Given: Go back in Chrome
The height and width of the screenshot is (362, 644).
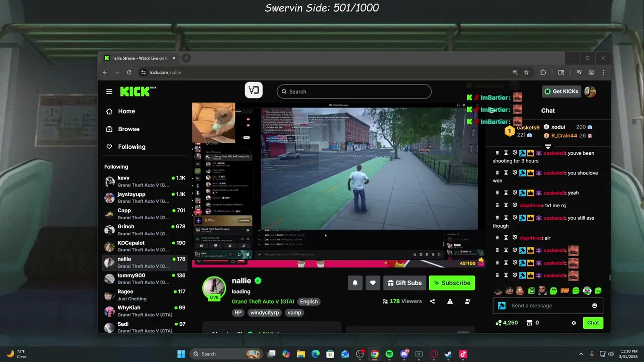Looking at the screenshot, I should (x=105, y=72).
